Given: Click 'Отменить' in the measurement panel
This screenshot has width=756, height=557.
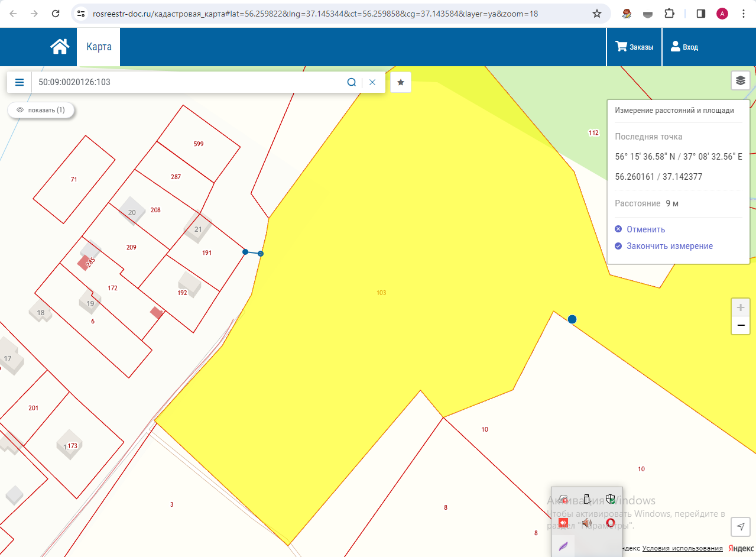Looking at the screenshot, I should [645, 229].
